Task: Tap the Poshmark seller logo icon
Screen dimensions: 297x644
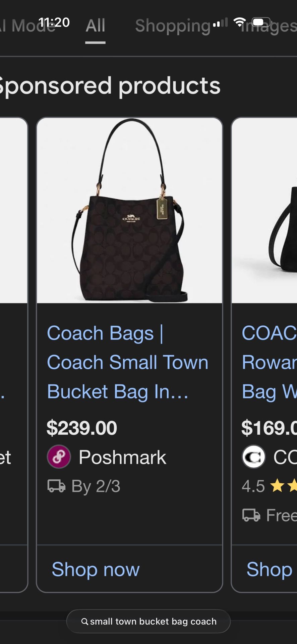Action: [59, 457]
